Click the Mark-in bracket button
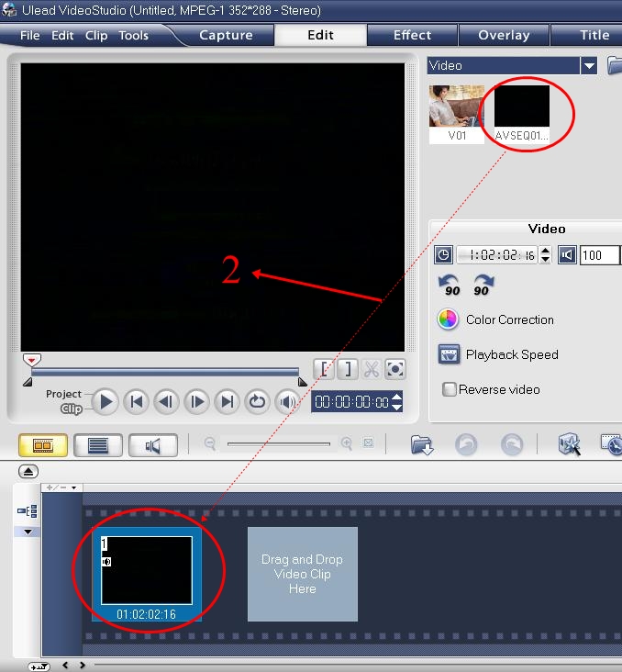622x672 pixels. coord(324,369)
